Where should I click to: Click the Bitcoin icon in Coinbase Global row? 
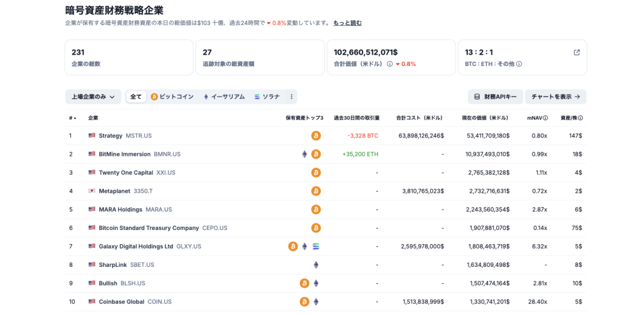(x=304, y=301)
